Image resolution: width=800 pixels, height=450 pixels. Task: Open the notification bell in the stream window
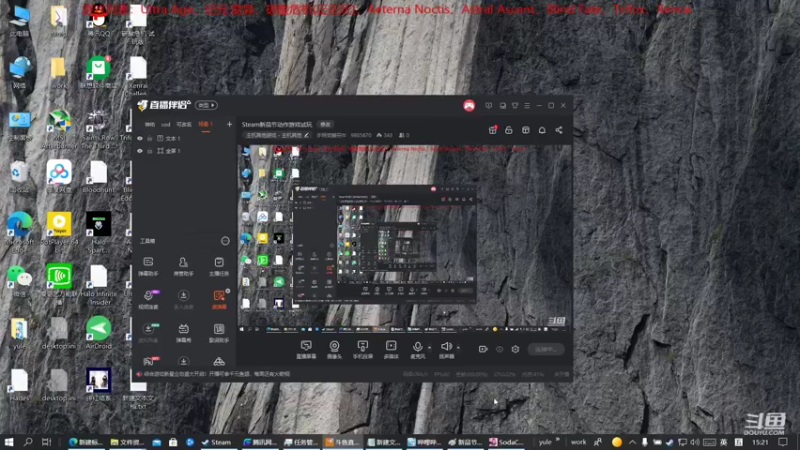point(542,130)
